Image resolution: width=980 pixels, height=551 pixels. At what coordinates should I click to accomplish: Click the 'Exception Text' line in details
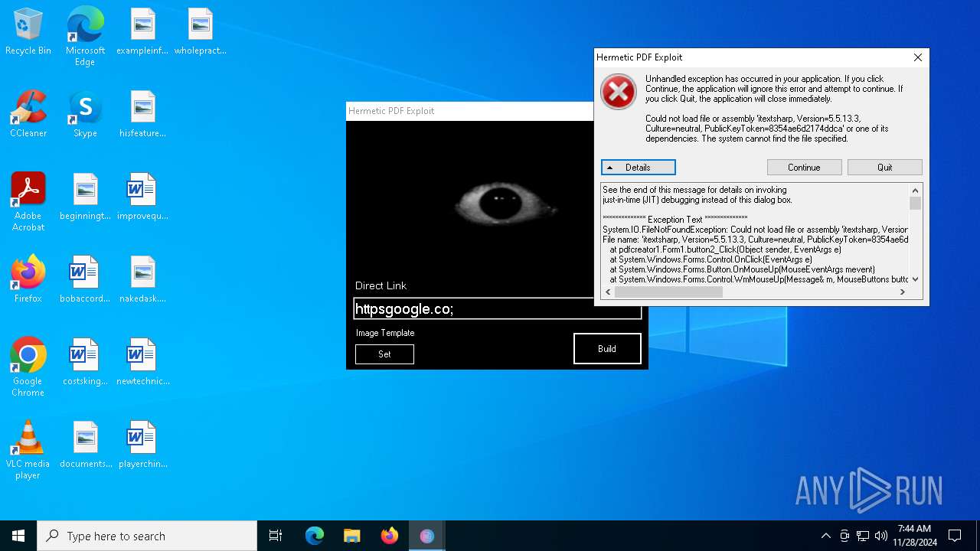tap(675, 220)
